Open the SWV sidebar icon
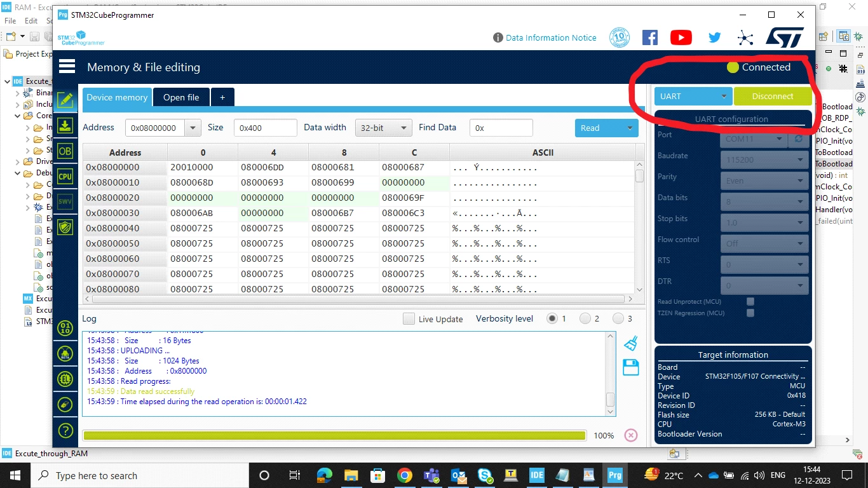The height and width of the screenshot is (488, 868). 65,201
